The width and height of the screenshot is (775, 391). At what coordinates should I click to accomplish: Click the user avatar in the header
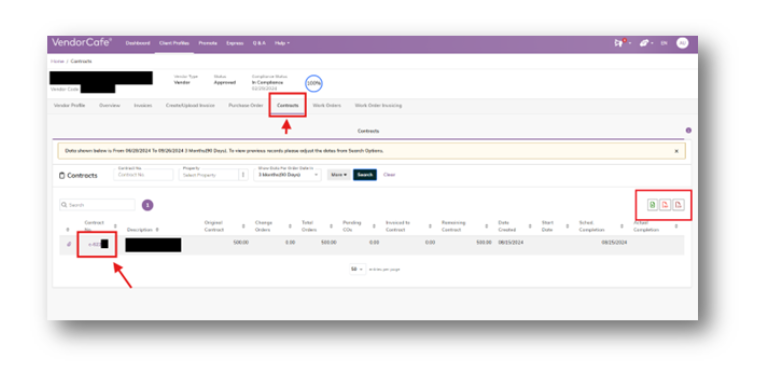(682, 43)
